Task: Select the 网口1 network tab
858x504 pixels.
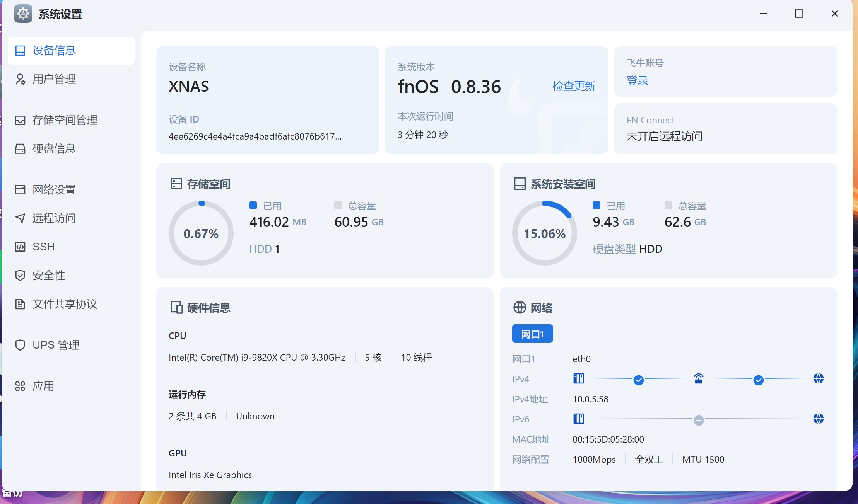Action: point(533,334)
